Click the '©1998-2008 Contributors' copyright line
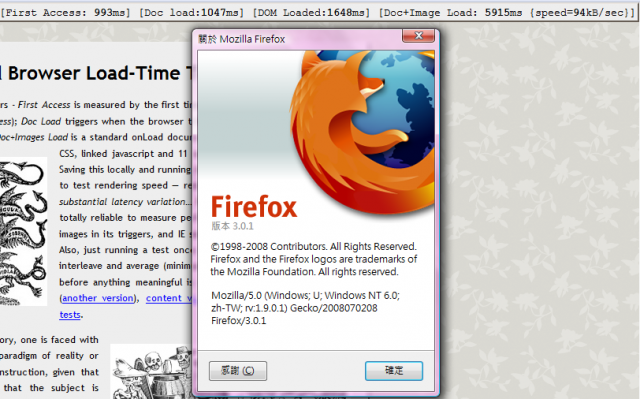The image size is (640, 399). (313, 246)
